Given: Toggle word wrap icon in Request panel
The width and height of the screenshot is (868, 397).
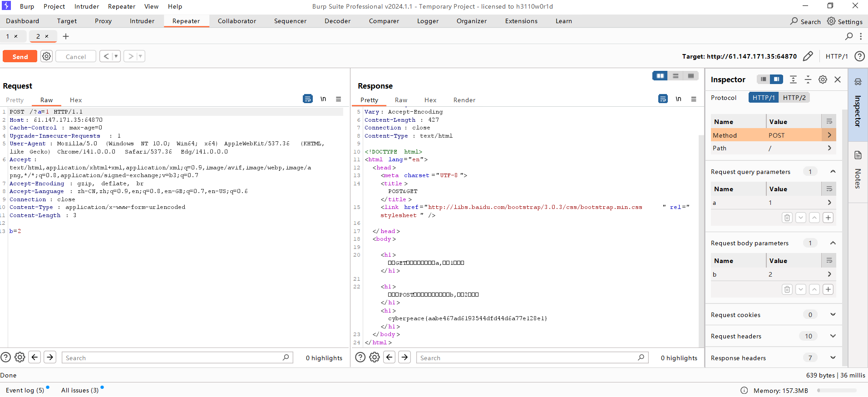Looking at the screenshot, I should (x=307, y=99).
